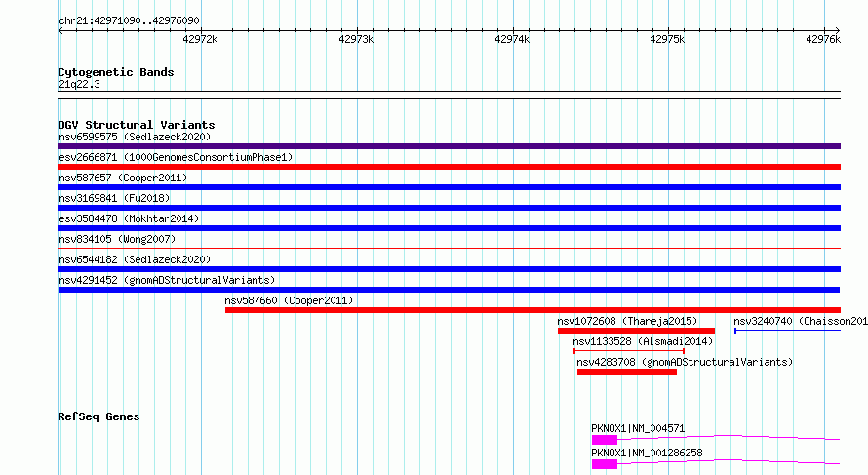Select the thin red nsv834105 line

[449, 248]
